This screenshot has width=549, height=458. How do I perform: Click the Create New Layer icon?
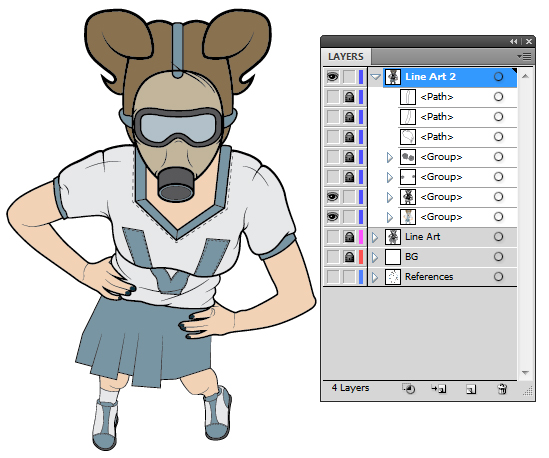tap(471, 389)
